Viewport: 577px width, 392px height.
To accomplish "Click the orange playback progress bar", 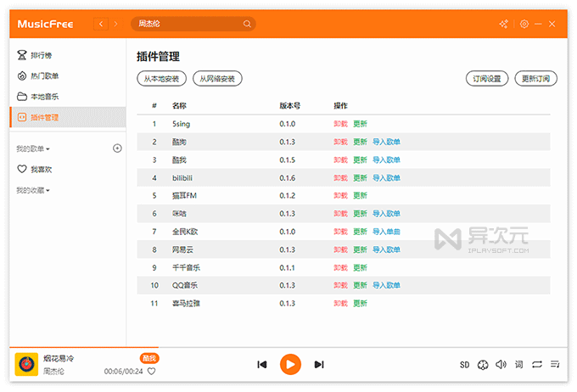I will point(84,347).
